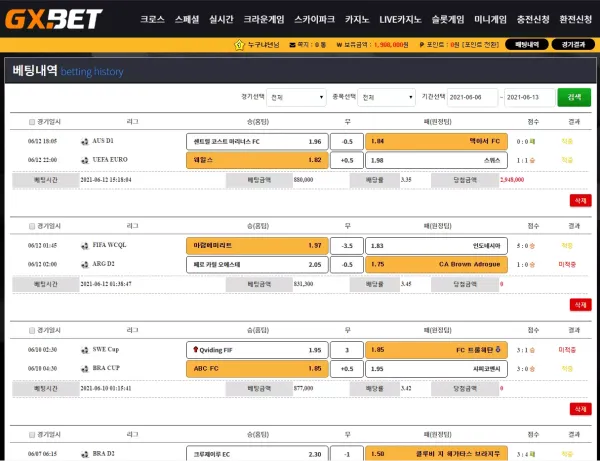Click the soccer ball icon beside BRA D2
Image resolution: width=600 pixels, height=461 pixels.
[x=85, y=454]
